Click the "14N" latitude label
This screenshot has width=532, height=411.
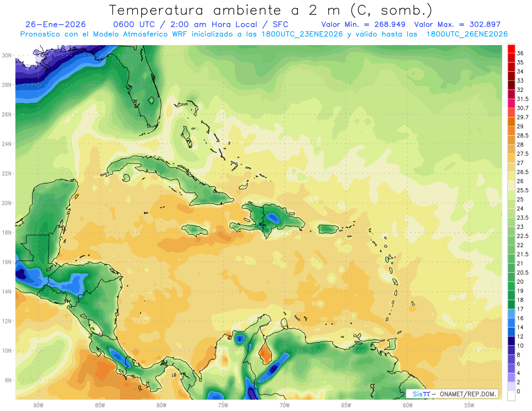click(7, 292)
